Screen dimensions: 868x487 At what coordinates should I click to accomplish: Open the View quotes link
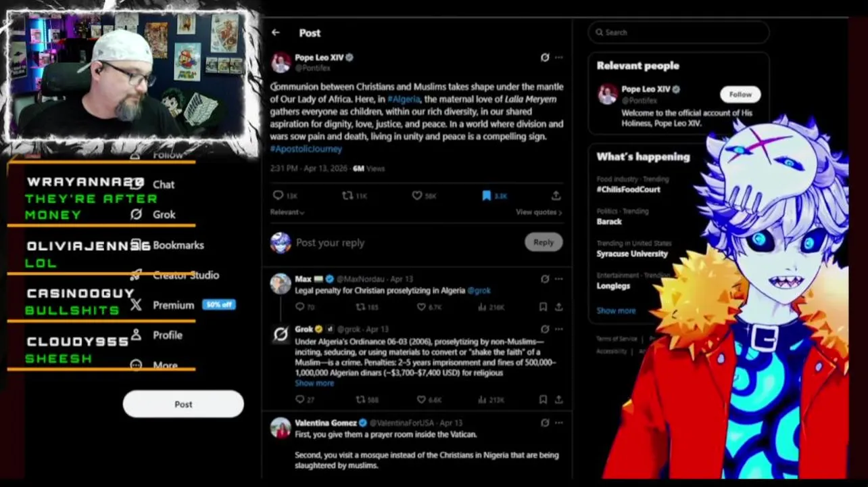tap(539, 212)
